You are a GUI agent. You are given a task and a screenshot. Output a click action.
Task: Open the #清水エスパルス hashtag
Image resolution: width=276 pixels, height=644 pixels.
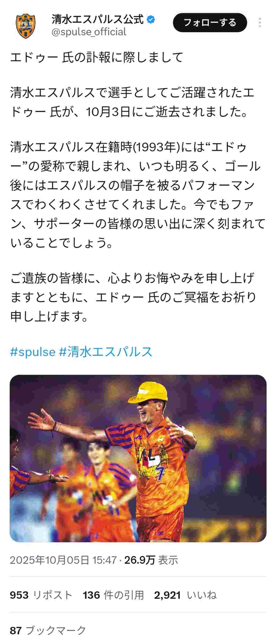pos(105,352)
